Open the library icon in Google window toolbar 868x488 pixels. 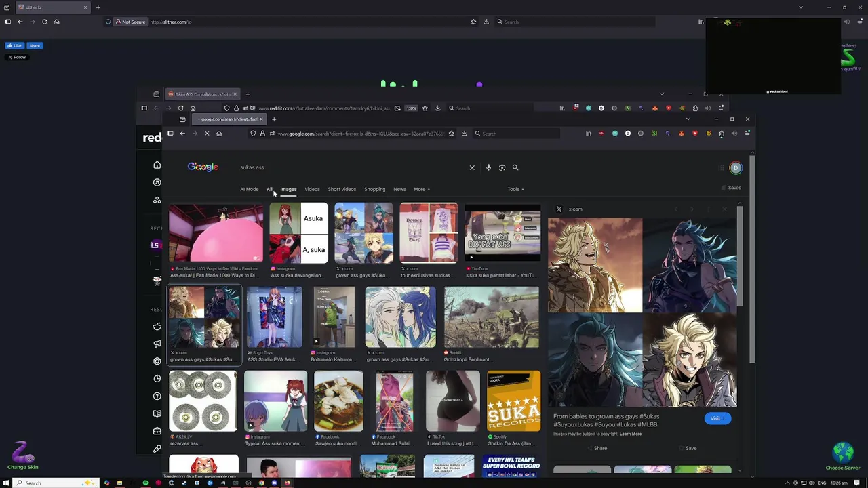point(589,134)
